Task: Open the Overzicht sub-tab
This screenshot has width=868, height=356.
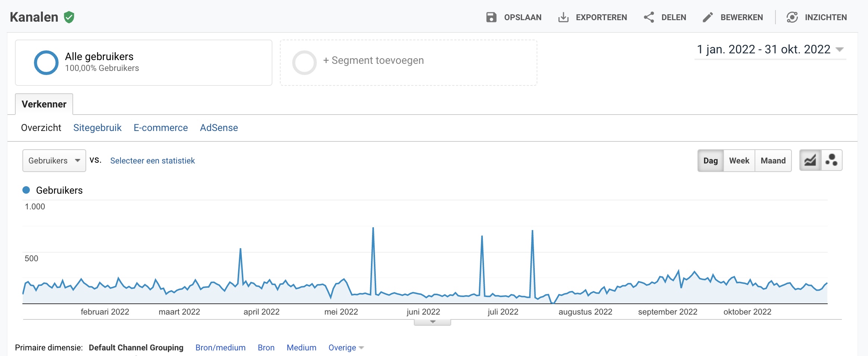Action: tap(41, 128)
